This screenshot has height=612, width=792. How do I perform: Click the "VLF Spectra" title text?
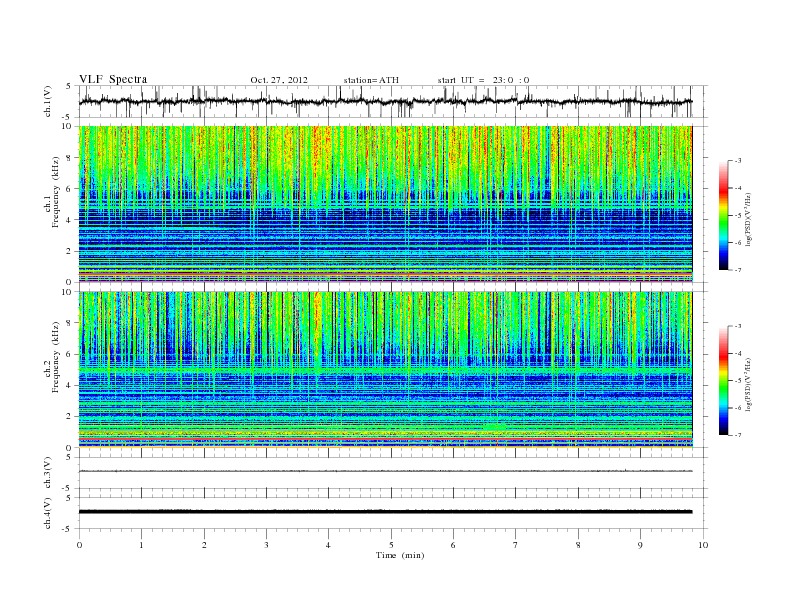click(x=113, y=79)
